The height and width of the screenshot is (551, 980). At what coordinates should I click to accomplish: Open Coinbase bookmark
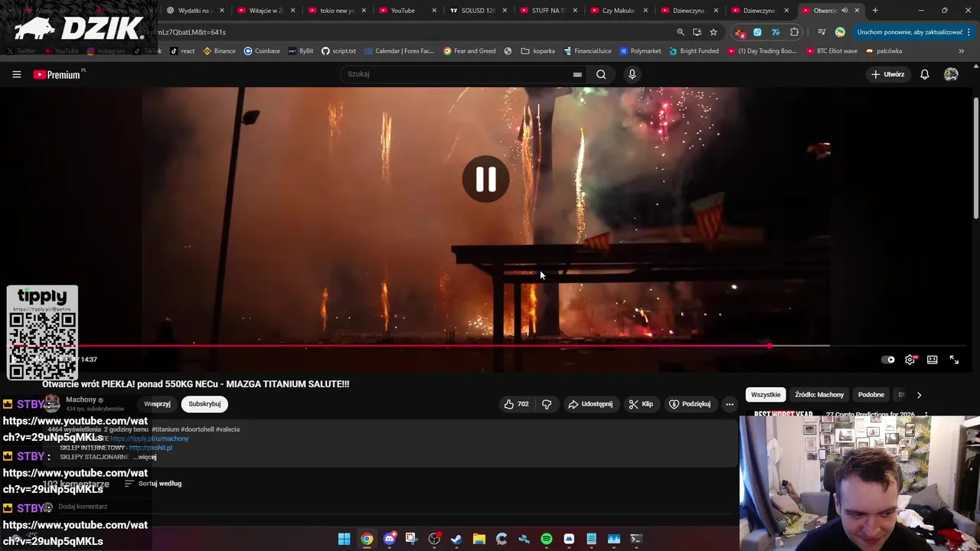tap(262, 51)
